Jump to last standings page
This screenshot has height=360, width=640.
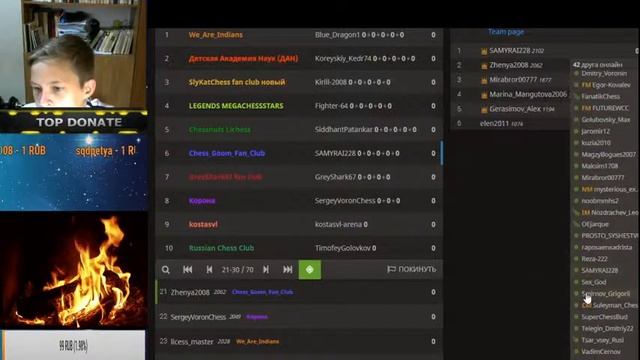pos(288,270)
